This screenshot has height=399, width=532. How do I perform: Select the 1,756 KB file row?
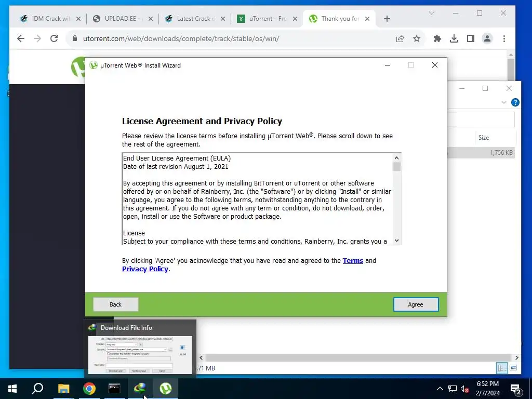point(482,153)
